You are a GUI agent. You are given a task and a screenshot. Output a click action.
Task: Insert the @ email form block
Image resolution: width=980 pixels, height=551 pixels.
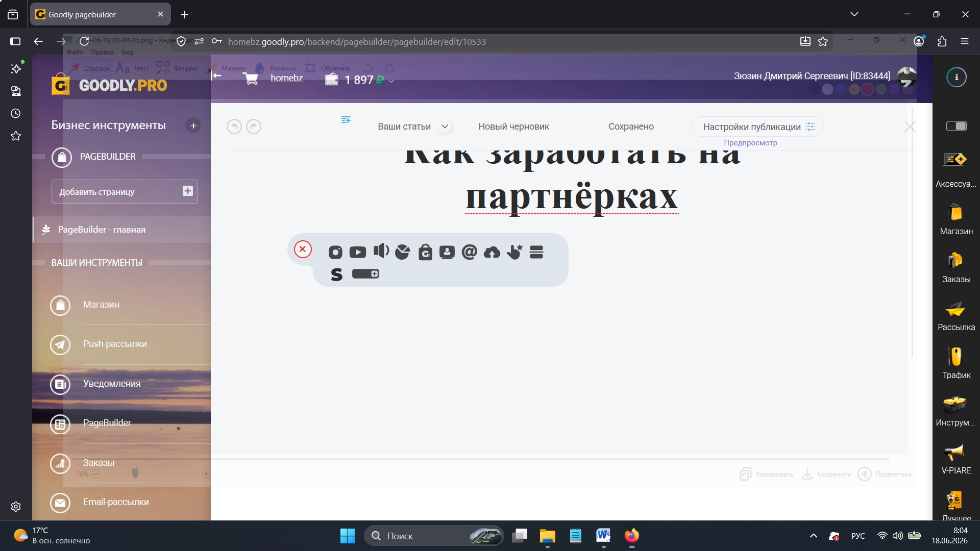(x=469, y=252)
